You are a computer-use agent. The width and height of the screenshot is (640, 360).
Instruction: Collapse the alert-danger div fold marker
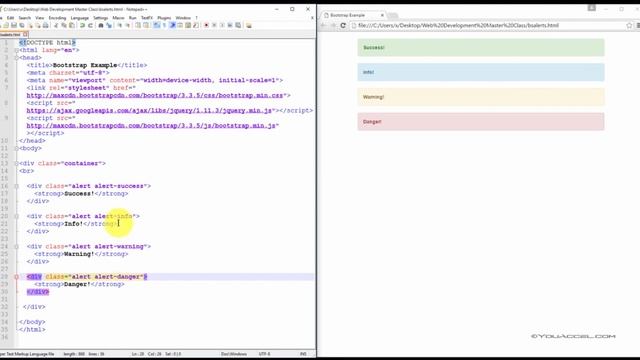click(17, 277)
